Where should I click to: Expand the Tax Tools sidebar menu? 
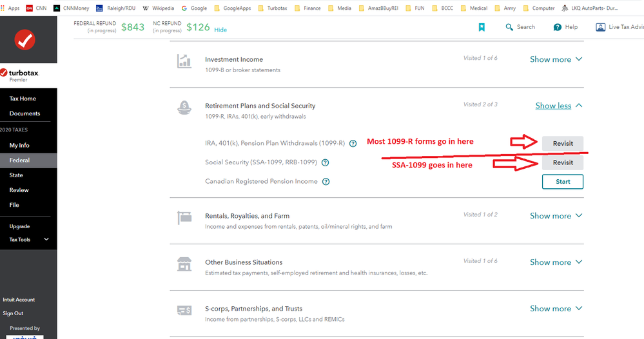point(29,239)
